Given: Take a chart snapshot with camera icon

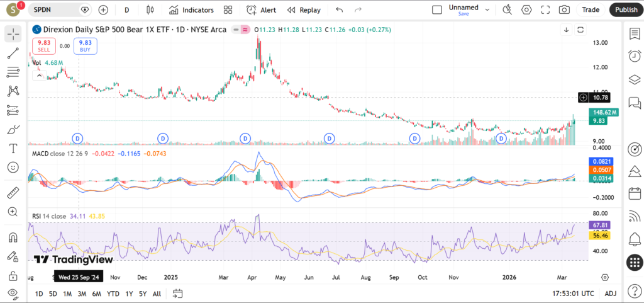Looking at the screenshot, I should 564,10.
